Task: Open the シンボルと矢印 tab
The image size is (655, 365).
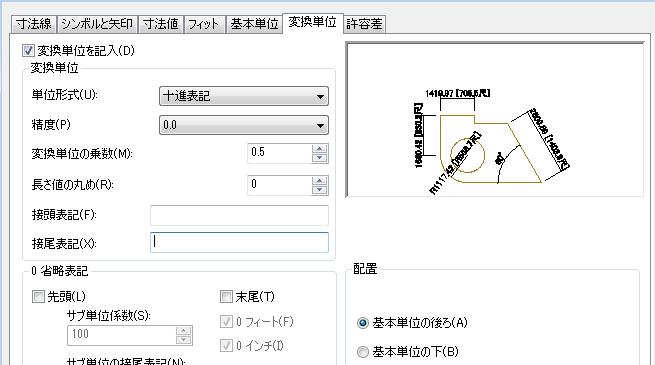Action: coord(97,24)
